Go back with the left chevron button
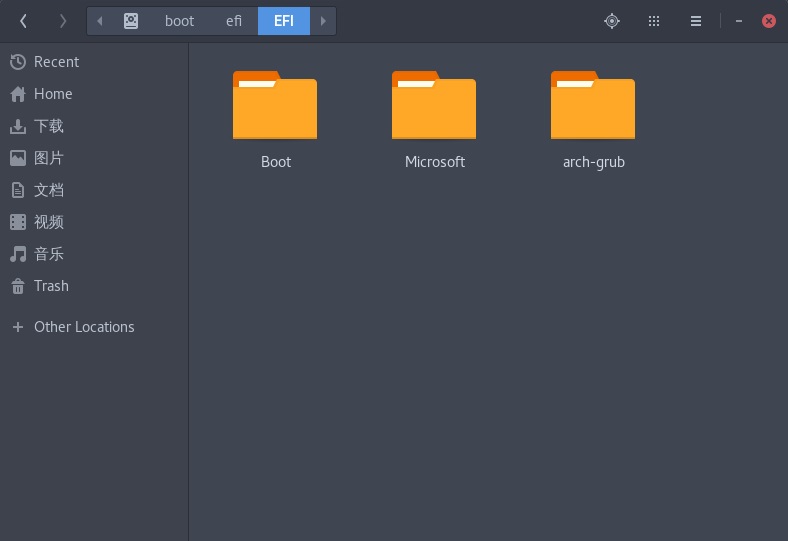The width and height of the screenshot is (788, 541). click(x=23, y=21)
